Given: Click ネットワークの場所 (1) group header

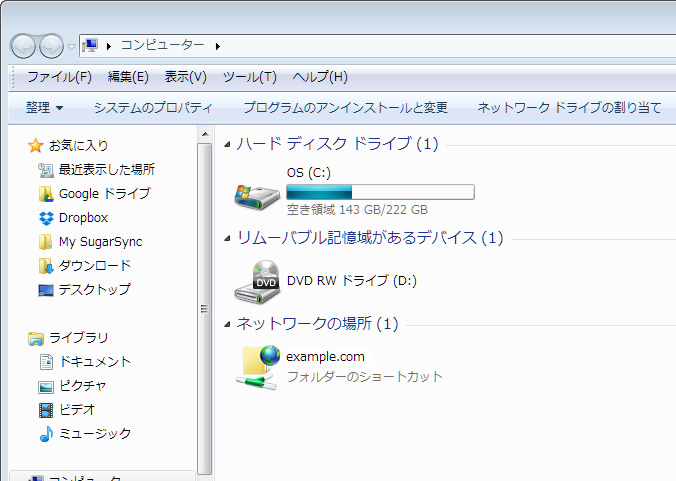Looking at the screenshot, I should click(x=317, y=324).
